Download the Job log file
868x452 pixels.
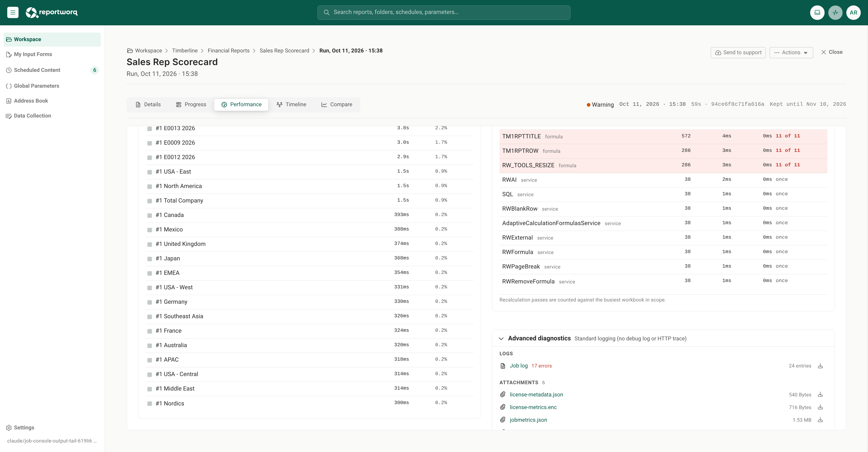(820, 366)
